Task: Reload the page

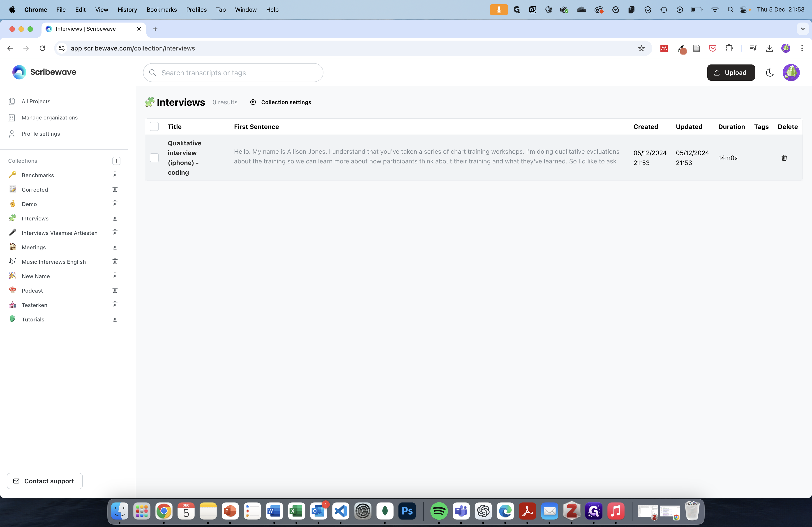Action: [x=42, y=48]
